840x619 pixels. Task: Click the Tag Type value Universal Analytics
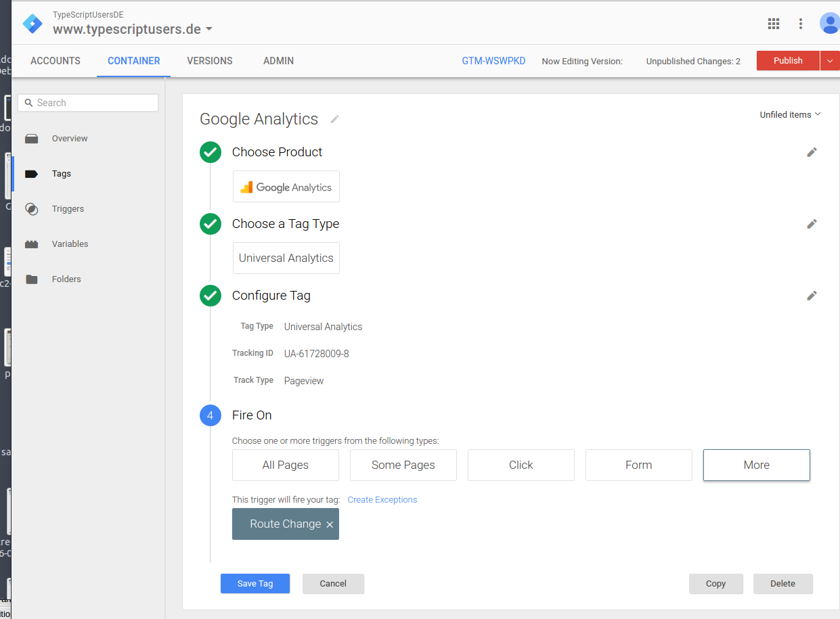(x=323, y=327)
